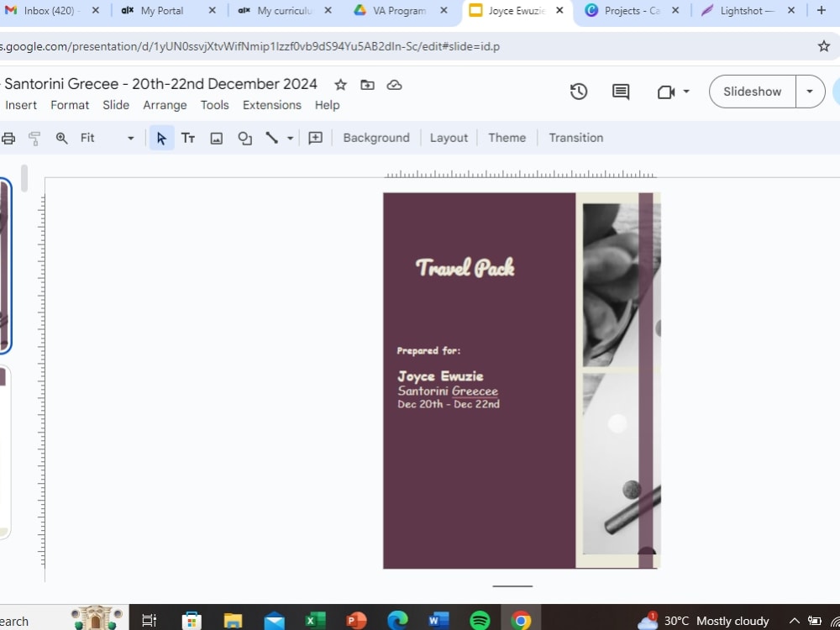This screenshot has width=840, height=630.
Task: Star the presentation title
Action: (340, 85)
